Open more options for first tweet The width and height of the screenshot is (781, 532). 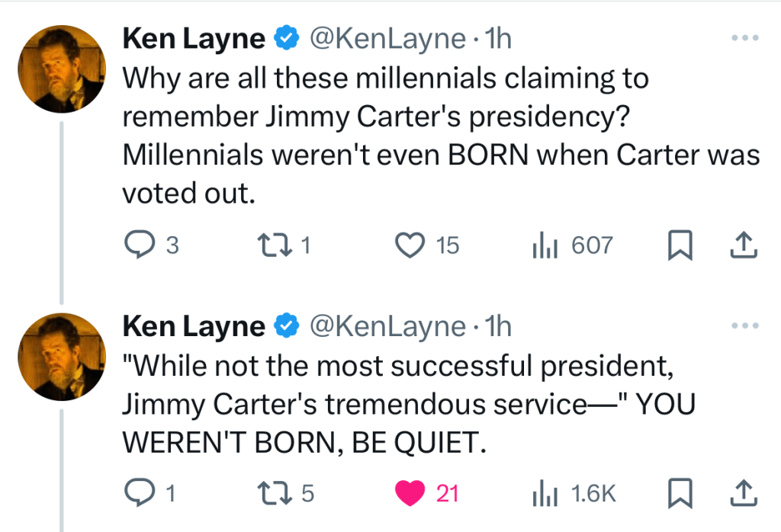pyautogui.click(x=745, y=37)
